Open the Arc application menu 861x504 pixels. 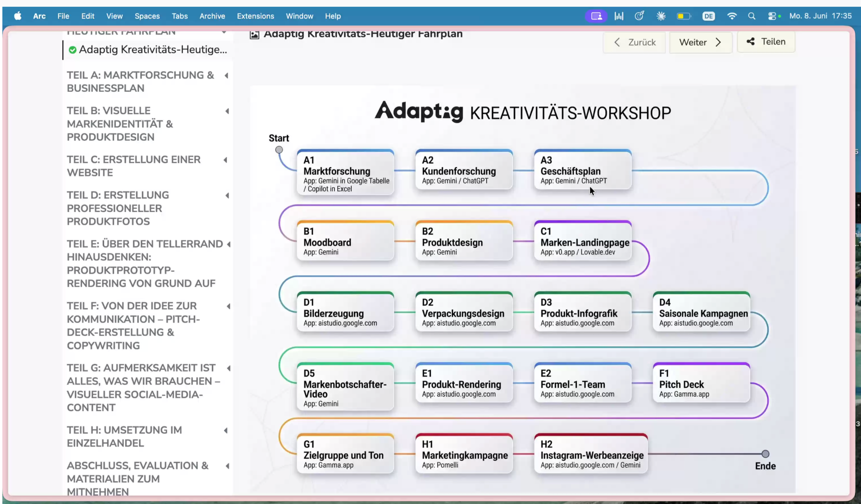[39, 16]
